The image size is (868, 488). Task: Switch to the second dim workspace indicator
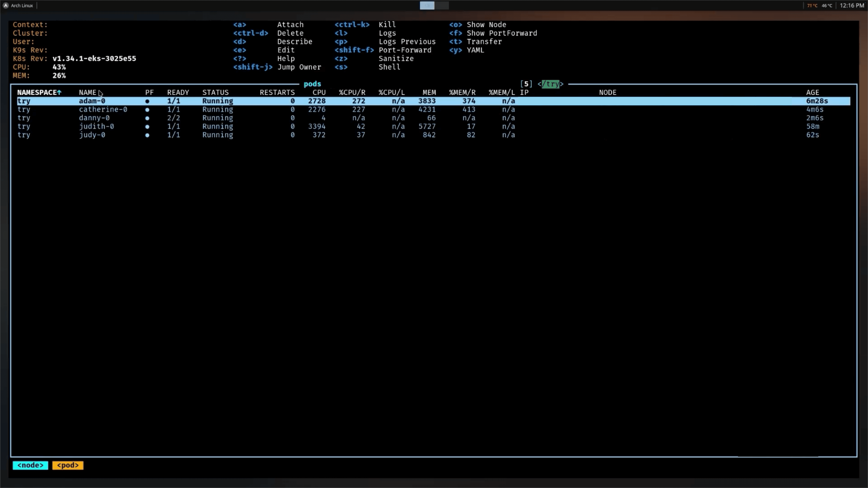442,5
